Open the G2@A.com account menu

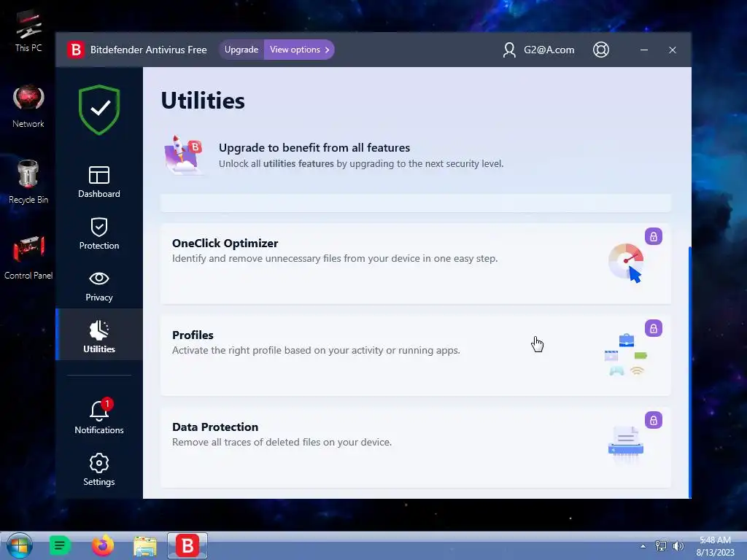[x=549, y=50]
